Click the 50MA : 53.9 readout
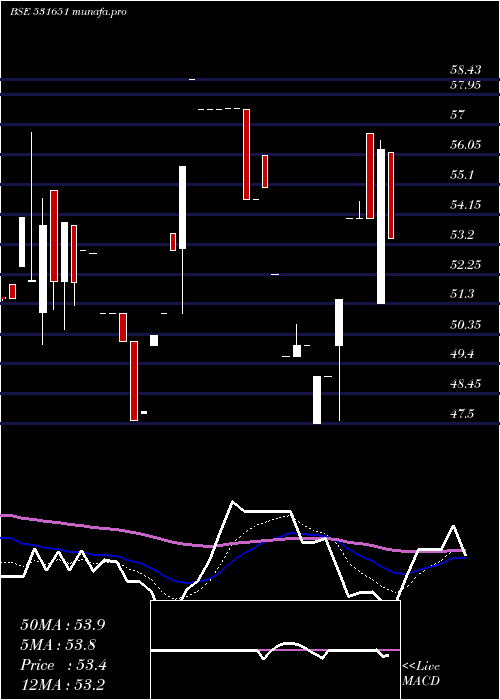 pos(63,625)
